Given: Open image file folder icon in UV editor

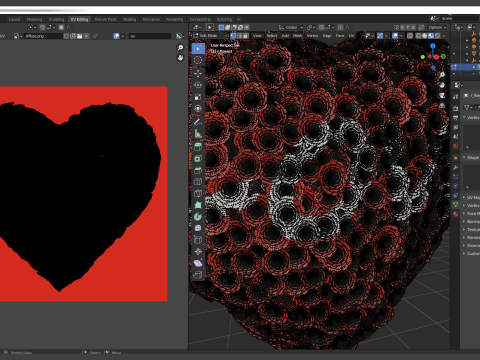Looking at the screenshot, I should pyautogui.click(x=79, y=36).
